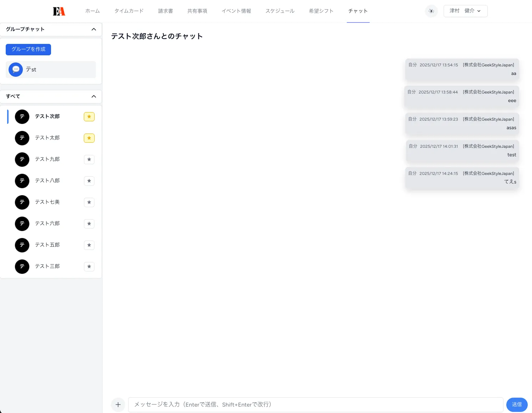Click テスト九郎's avatar icon
The height and width of the screenshot is (413, 532).
click(22, 160)
